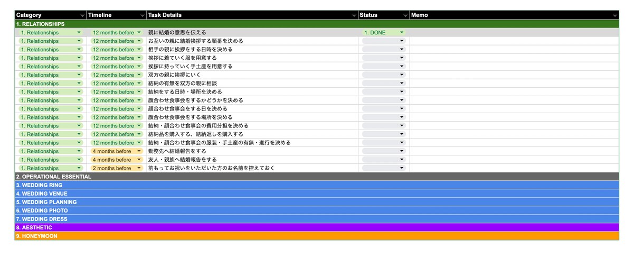This screenshot has width=644, height=267.
Task: Select the '1. RELATIONSHIPS' green header row
Action: pos(317,24)
